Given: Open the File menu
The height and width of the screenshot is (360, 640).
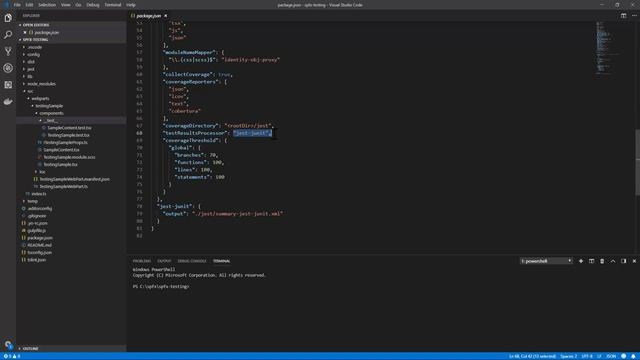Looking at the screenshot, I should [17, 5].
